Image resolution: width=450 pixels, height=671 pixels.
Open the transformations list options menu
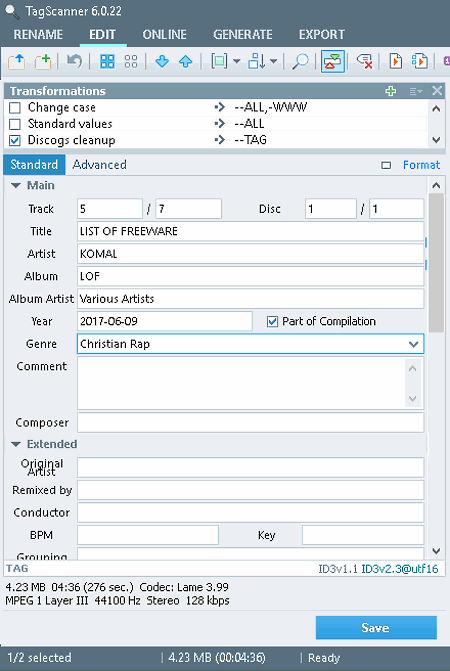pyautogui.click(x=415, y=91)
